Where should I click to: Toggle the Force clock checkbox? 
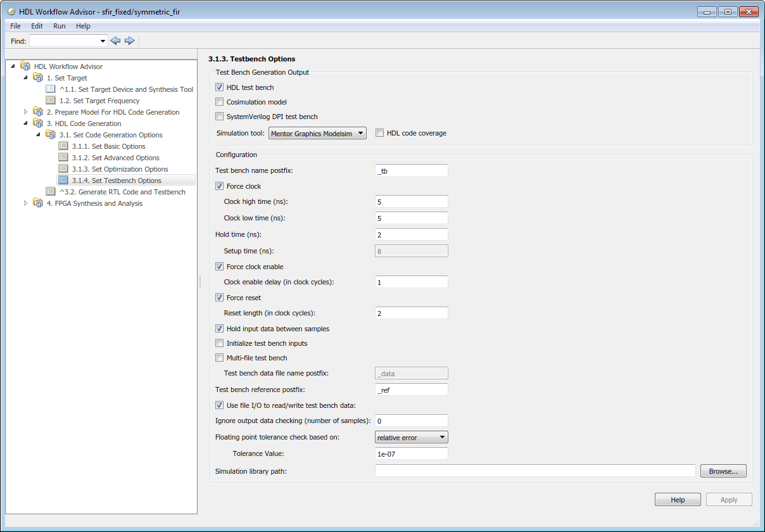coord(220,186)
